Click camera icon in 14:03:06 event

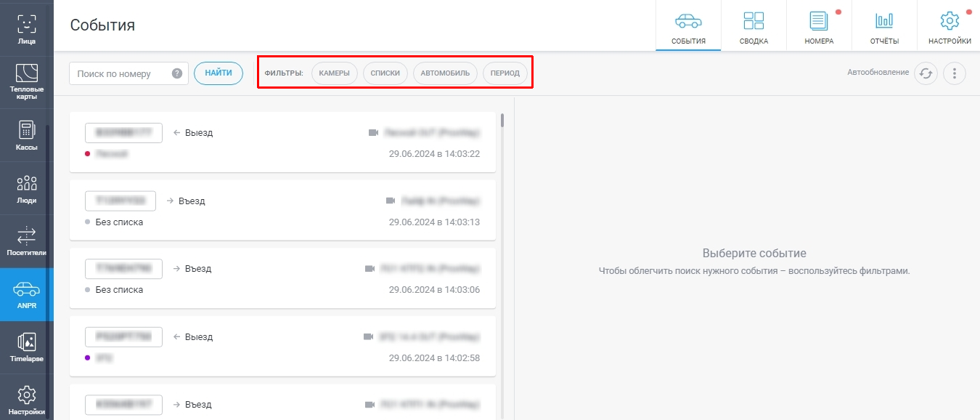tap(369, 269)
